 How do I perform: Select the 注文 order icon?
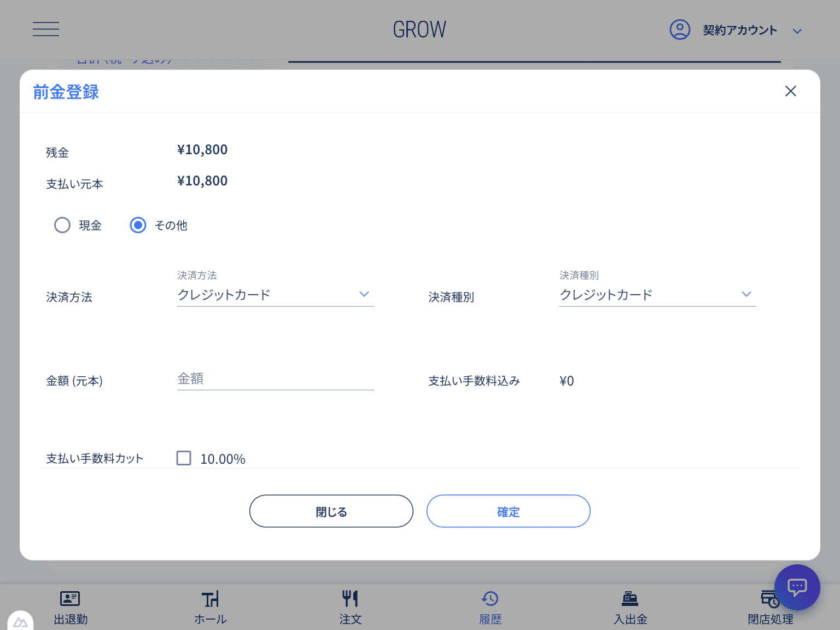[x=350, y=599]
